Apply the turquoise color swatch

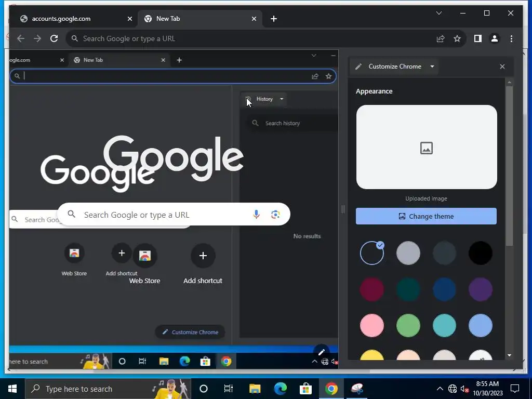[444, 326]
